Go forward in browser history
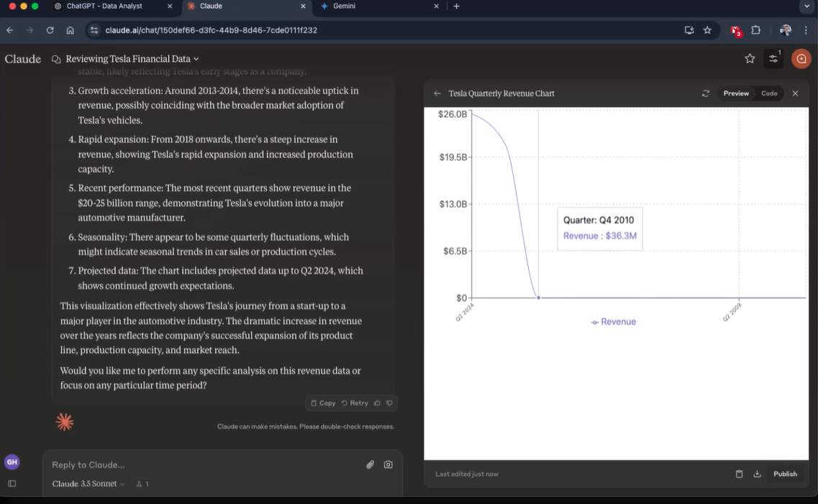The width and height of the screenshot is (818, 504). point(29,30)
